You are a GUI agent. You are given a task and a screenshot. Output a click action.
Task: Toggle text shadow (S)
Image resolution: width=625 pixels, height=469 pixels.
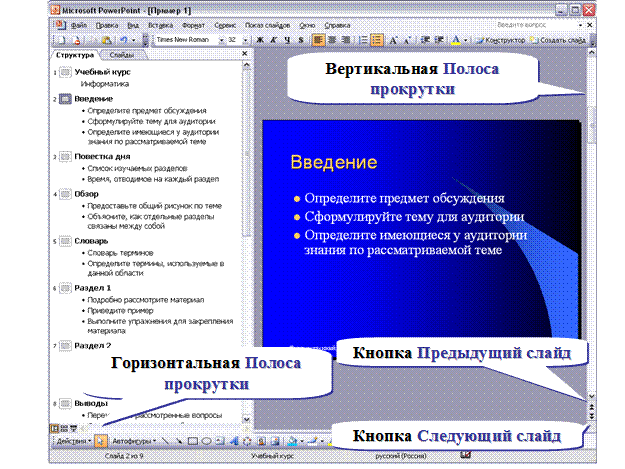coord(301,40)
